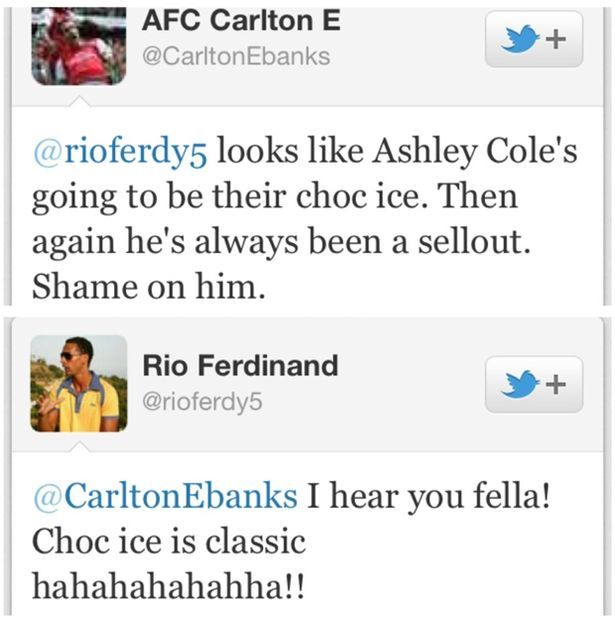Follow the blue @rioferdy5 mention in Carlton's tweet

coord(122,155)
